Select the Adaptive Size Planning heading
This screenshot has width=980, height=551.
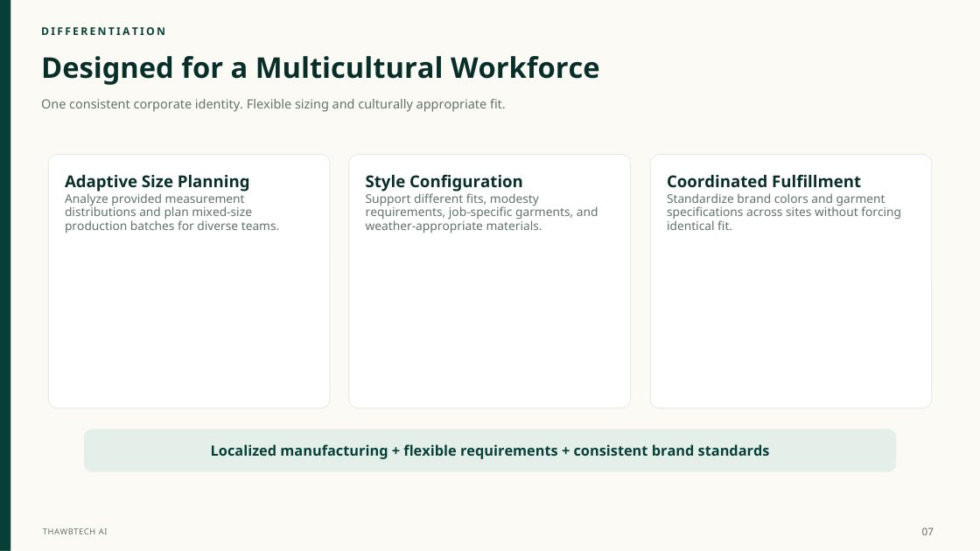click(157, 181)
